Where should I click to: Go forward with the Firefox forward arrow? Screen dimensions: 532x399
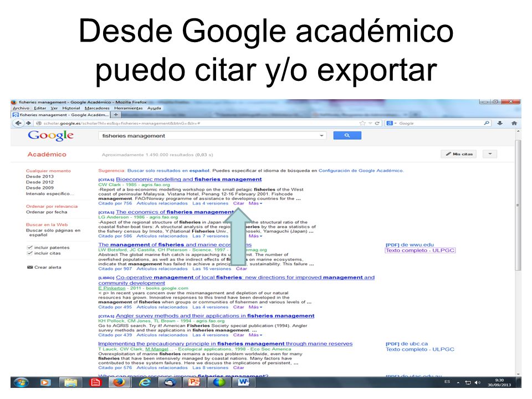click(x=28, y=123)
